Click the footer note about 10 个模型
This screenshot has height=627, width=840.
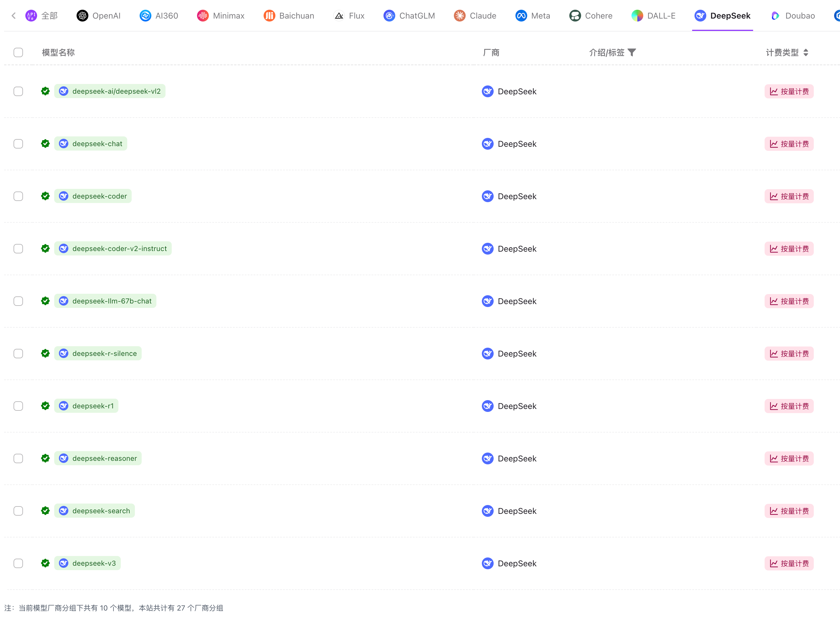(x=113, y=608)
